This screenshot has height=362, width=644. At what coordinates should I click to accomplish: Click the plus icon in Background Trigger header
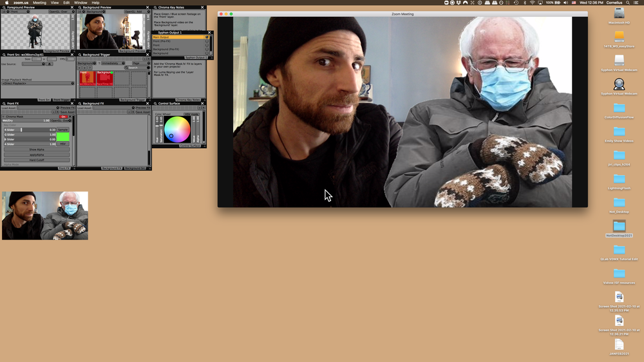tap(144, 59)
